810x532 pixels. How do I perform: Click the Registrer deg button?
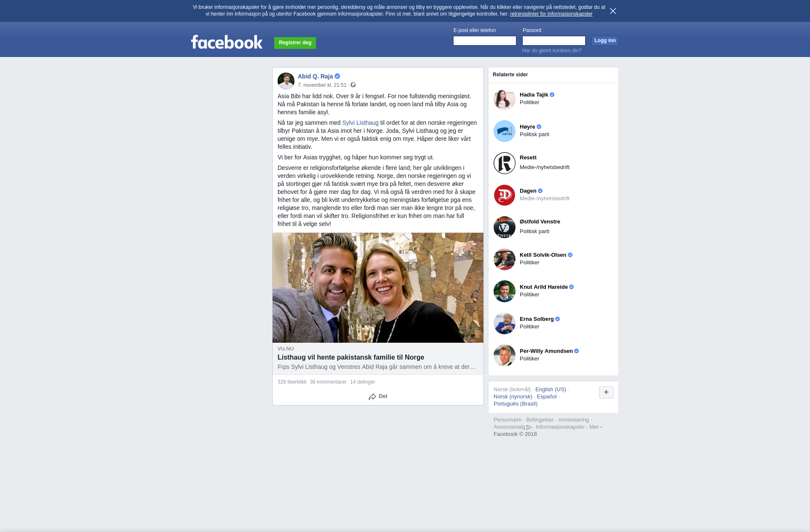tap(295, 43)
